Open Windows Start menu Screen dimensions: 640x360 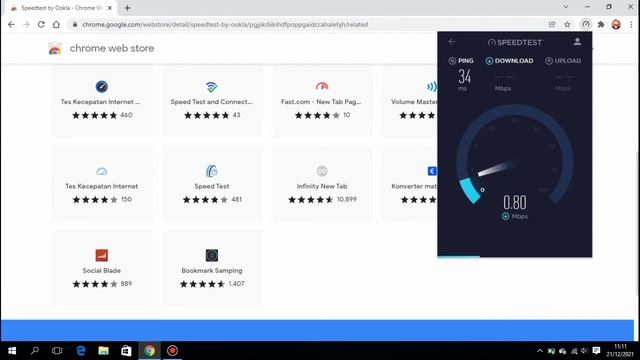point(12,351)
